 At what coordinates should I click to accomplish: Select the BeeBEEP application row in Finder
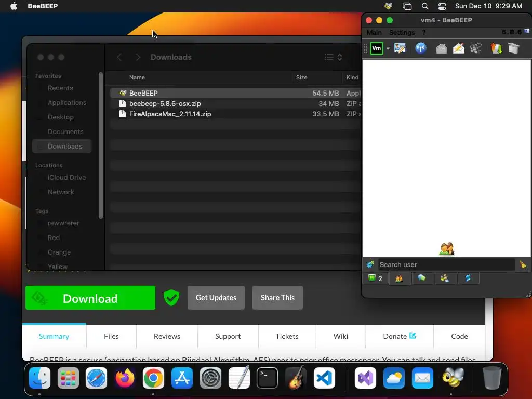[236, 93]
